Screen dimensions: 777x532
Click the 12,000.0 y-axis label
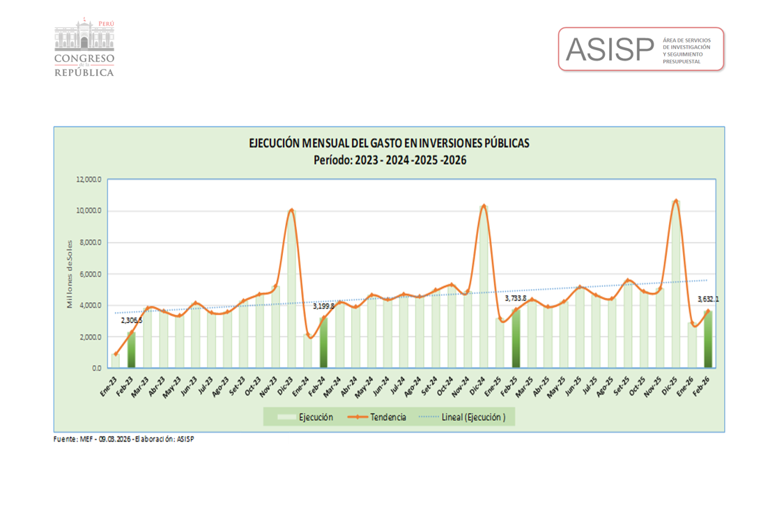pos(89,180)
